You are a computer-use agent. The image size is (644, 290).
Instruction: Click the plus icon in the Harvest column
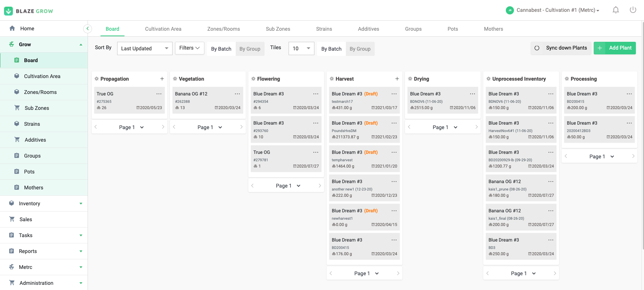coord(397,79)
